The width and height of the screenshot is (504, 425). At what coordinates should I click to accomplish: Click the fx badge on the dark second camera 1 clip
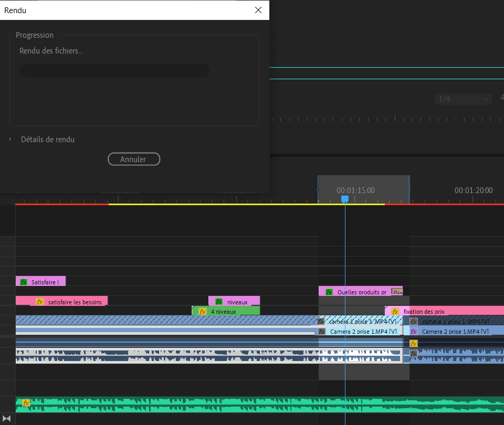[414, 321]
